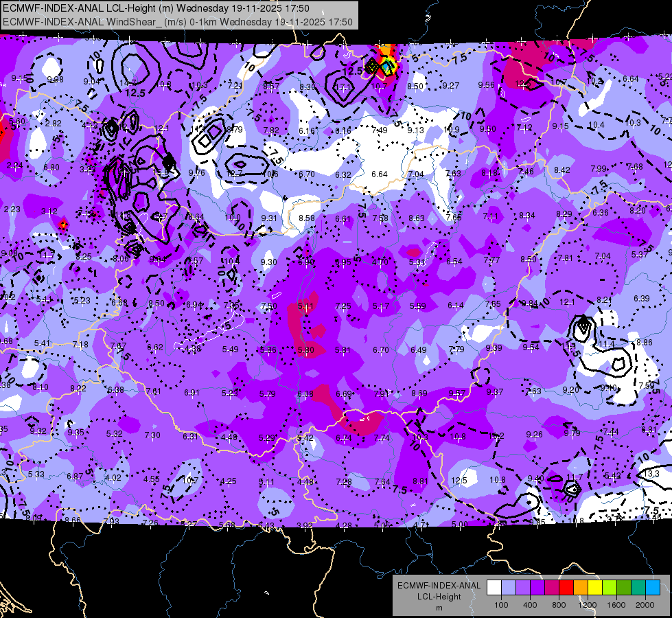
Task: Click the 'LCL-Height' text in the legend box
Action: coord(439,597)
